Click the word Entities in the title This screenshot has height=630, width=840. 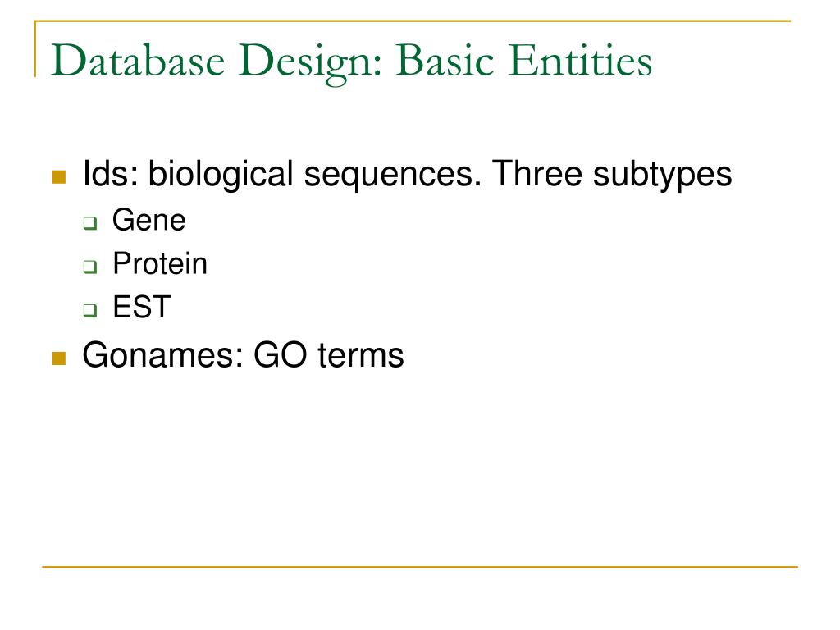pos(580,60)
